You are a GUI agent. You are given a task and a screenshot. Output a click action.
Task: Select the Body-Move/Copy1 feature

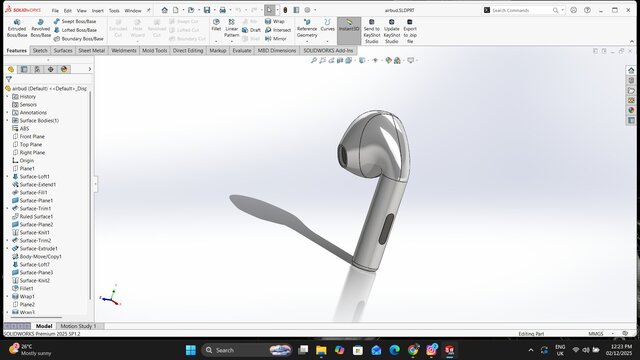pos(40,257)
